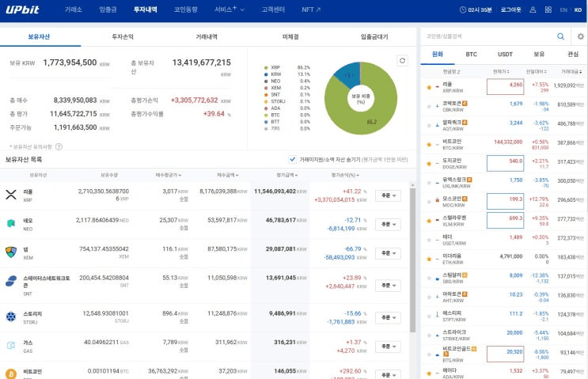Image resolution: width=588 pixels, height=379 pixels.
Task: Click 수정 under 리플 average price
Action: tap(184, 199)
